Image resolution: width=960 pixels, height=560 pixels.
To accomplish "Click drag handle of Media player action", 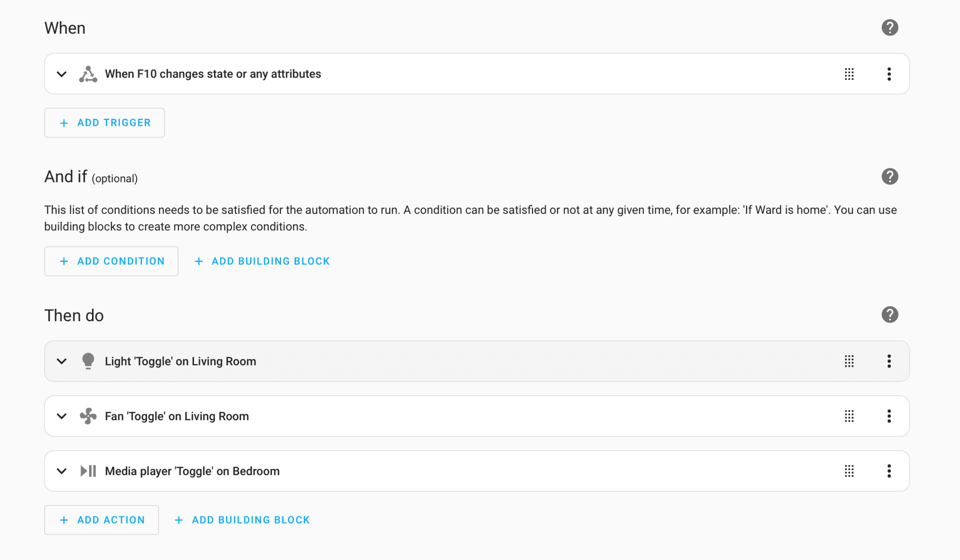I will [x=849, y=471].
